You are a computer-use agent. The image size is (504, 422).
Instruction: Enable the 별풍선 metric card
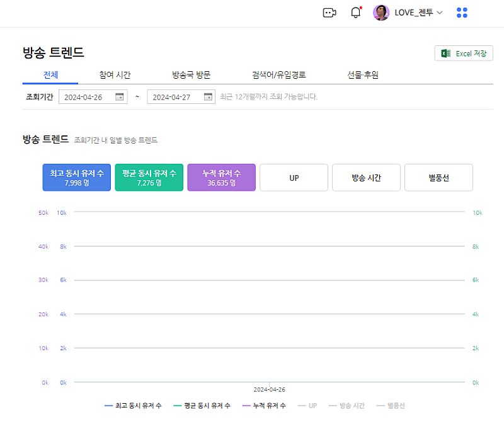pos(438,178)
